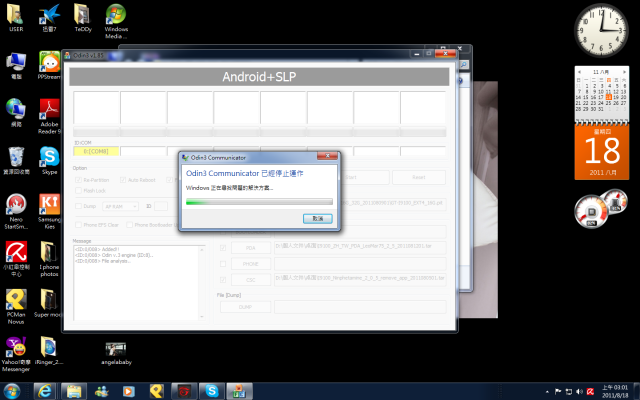Click the PDA file button
The height and width of the screenshot is (400, 640).
click(x=251, y=248)
